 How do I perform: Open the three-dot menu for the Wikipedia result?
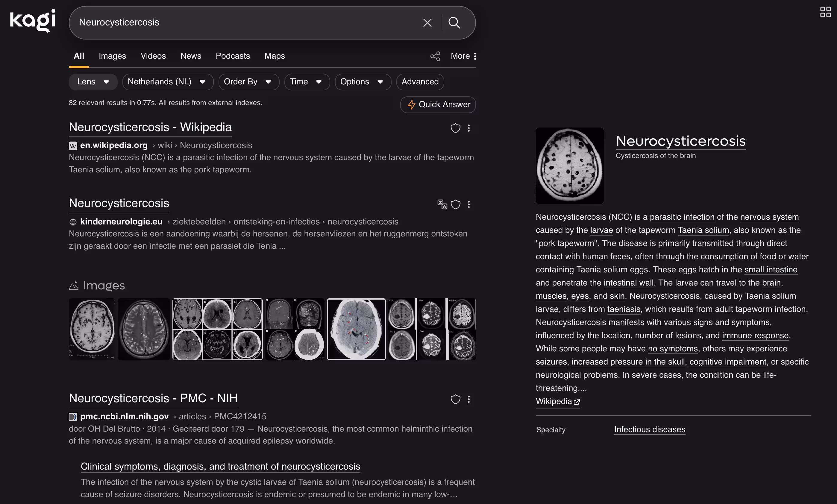click(x=469, y=128)
